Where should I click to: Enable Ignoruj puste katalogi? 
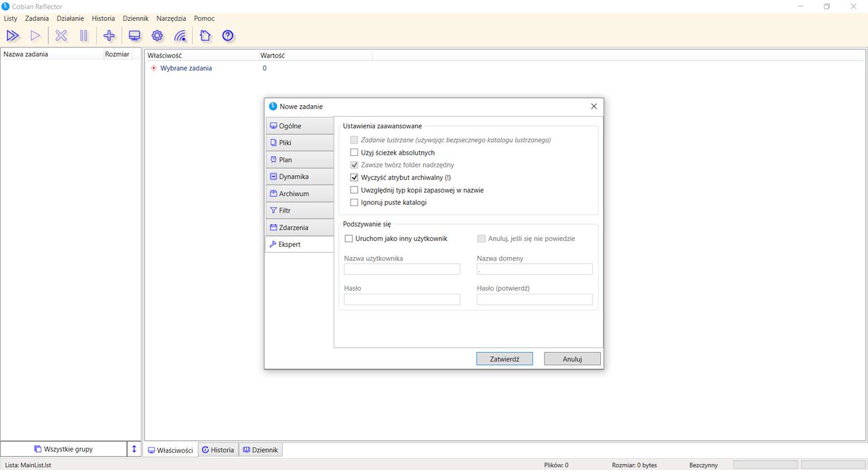pyautogui.click(x=354, y=202)
